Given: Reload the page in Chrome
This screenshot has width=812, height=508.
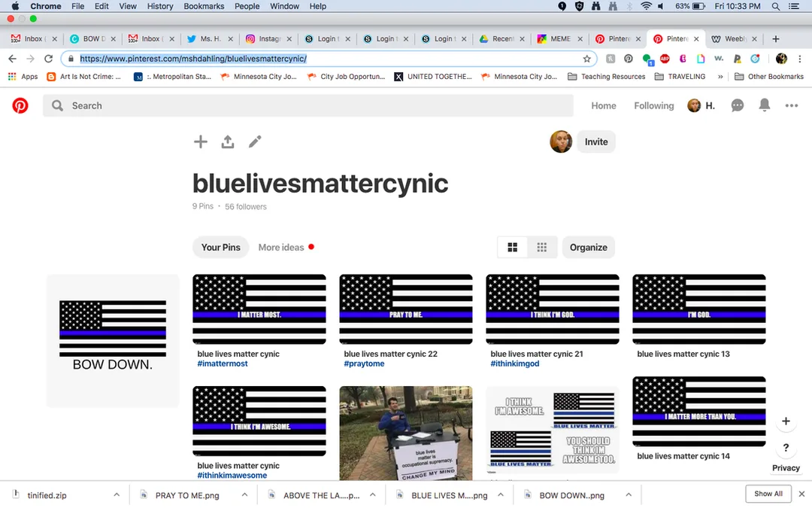Looking at the screenshot, I should tap(49, 59).
